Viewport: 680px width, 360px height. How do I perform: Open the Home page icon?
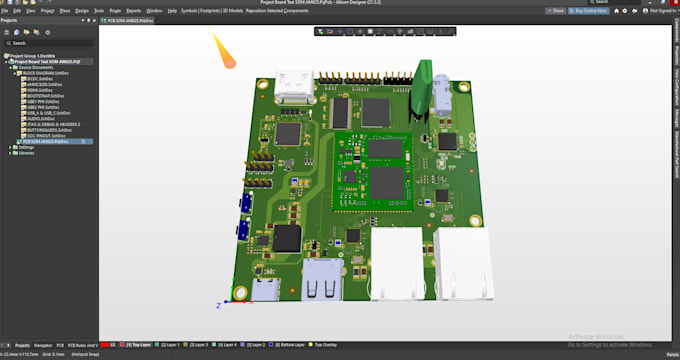click(616, 11)
